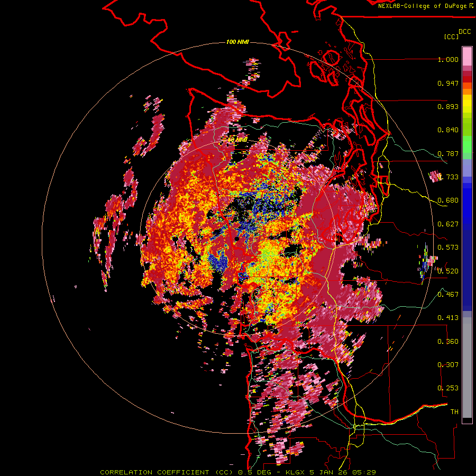Select the 0.627 scale value
The width and height of the screenshot is (476, 476).
click(448, 224)
